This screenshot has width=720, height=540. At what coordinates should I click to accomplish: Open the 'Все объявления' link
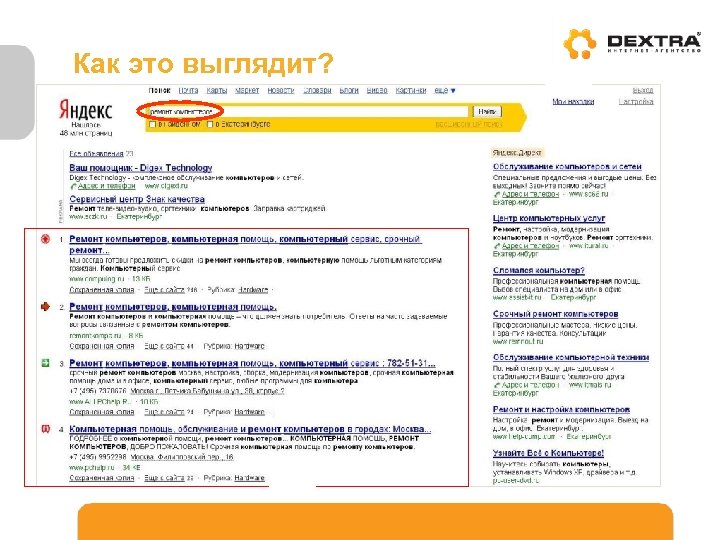(96, 153)
